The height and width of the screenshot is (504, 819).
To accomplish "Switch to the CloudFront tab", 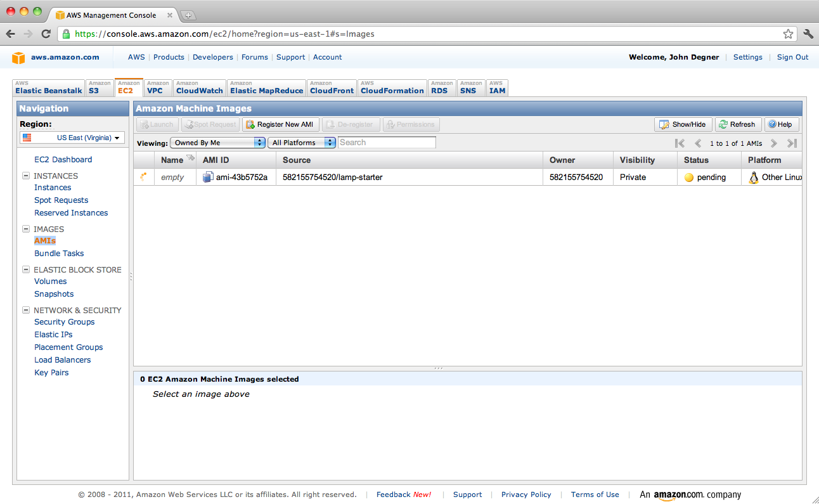I will 332,87.
